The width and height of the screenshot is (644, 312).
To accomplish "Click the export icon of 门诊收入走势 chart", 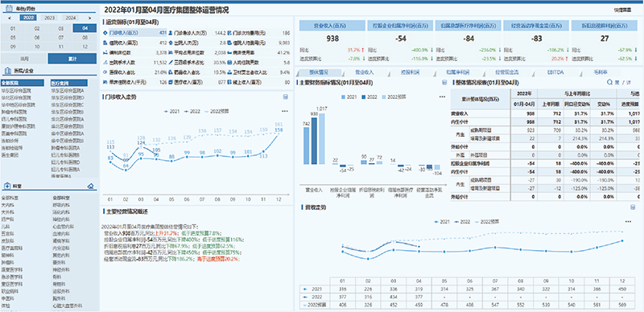I will pos(286,96).
